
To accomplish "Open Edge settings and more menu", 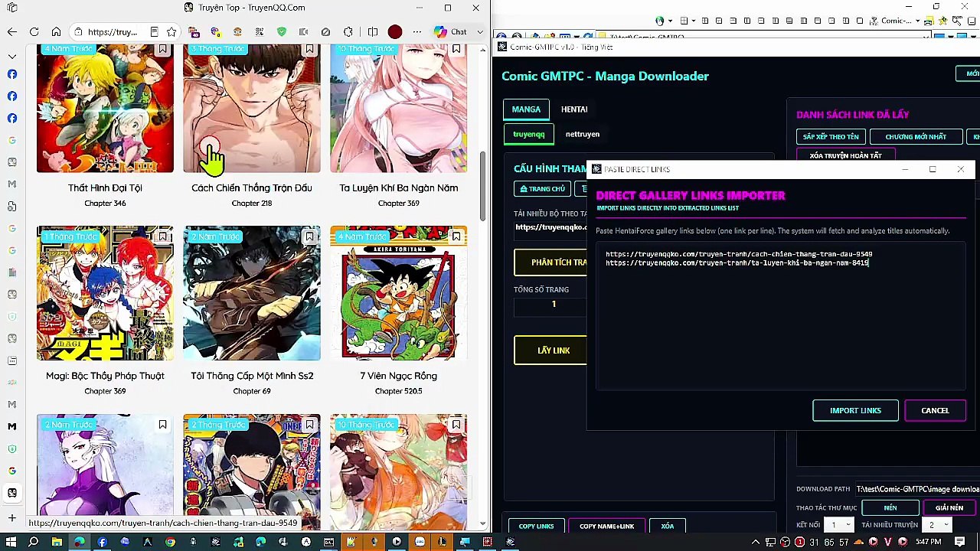I will coord(416,32).
